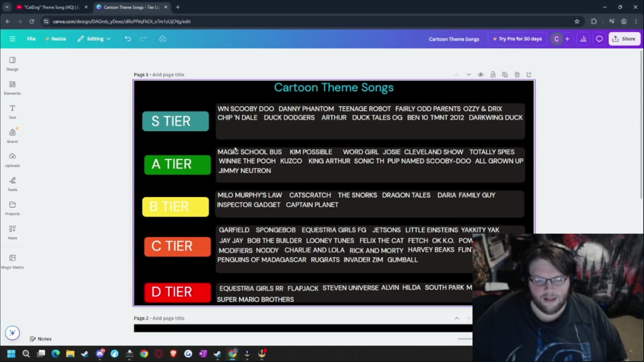Lock Page 1 with the padlock icon
The height and width of the screenshot is (362, 644).
click(x=493, y=74)
